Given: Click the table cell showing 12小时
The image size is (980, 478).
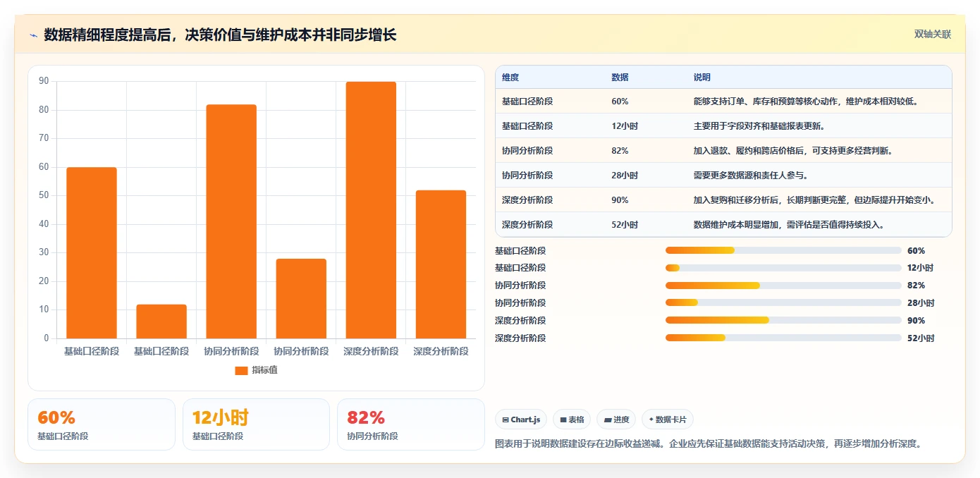Looking at the screenshot, I should 625,126.
